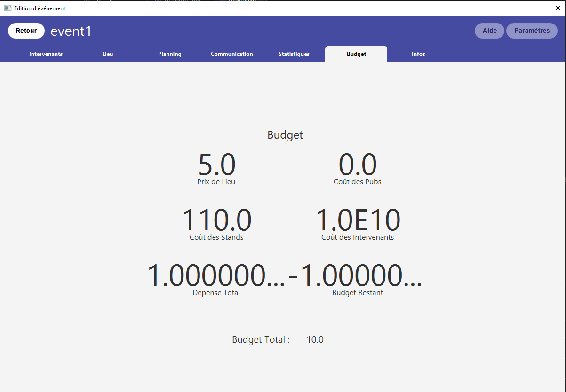Click the Coût des Intervenants label

tap(358, 237)
